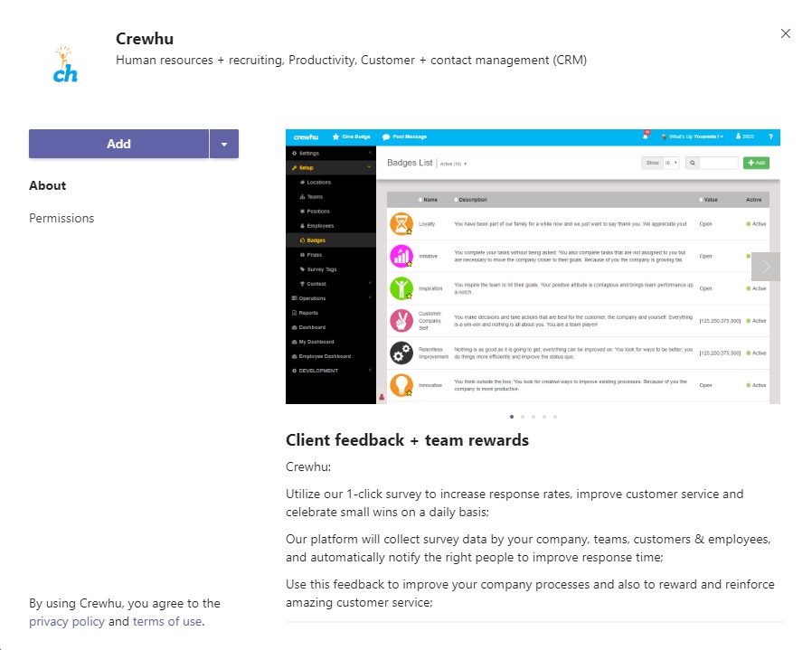Screen dimensions: 812x650
Task: Click the "Use this feedback to improve" paragraph
Action: 530,594
